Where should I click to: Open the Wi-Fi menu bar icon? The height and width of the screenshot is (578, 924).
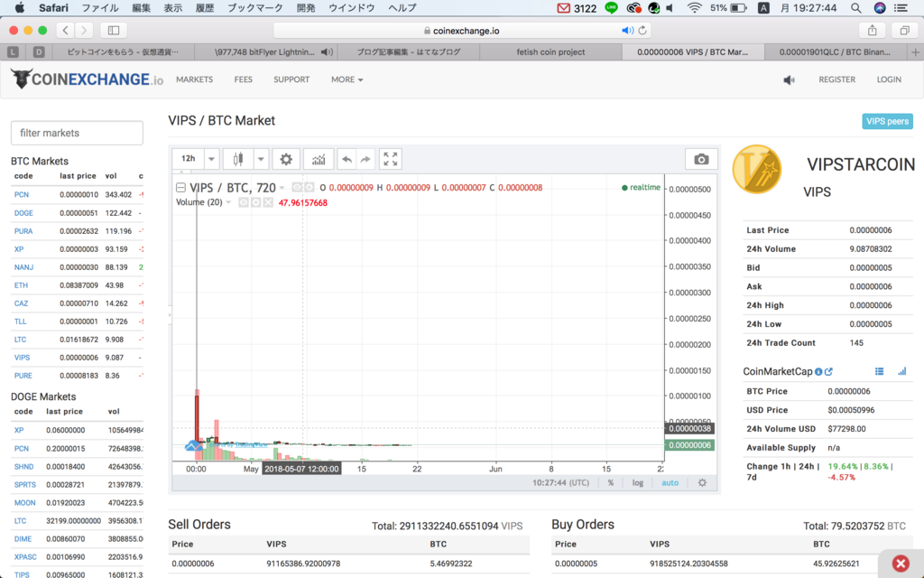click(x=695, y=7)
